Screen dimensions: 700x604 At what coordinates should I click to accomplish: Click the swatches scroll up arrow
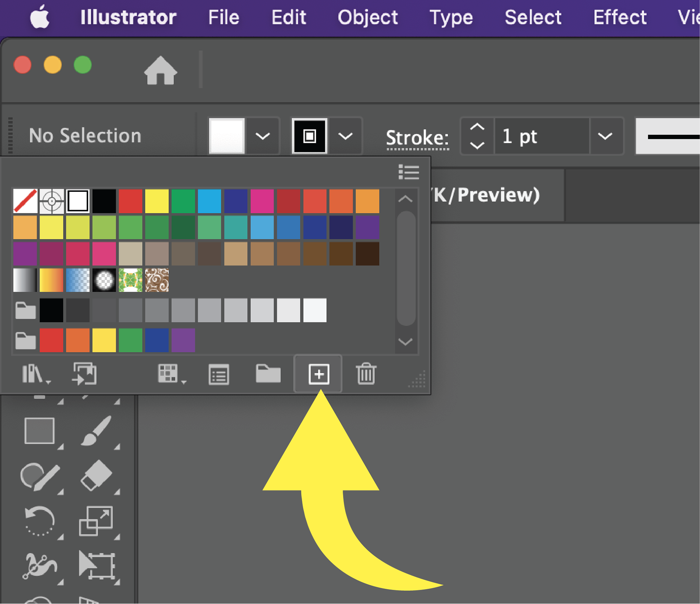click(x=405, y=199)
